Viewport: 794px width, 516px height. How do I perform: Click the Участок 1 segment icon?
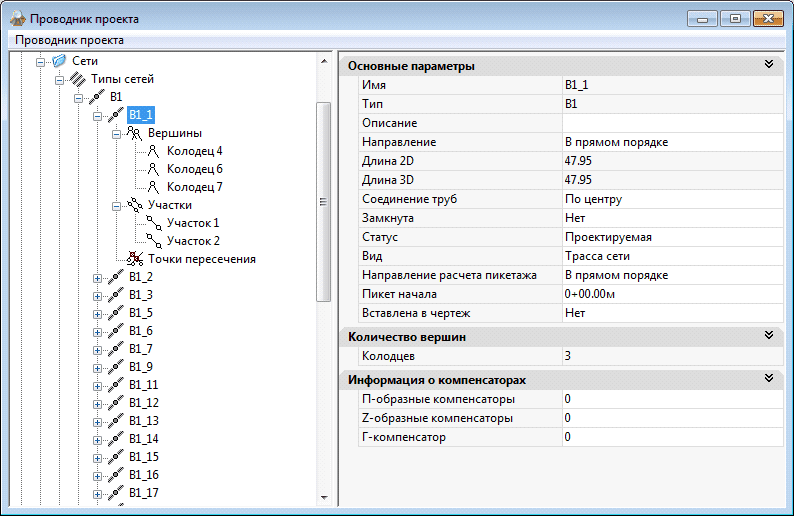153,223
